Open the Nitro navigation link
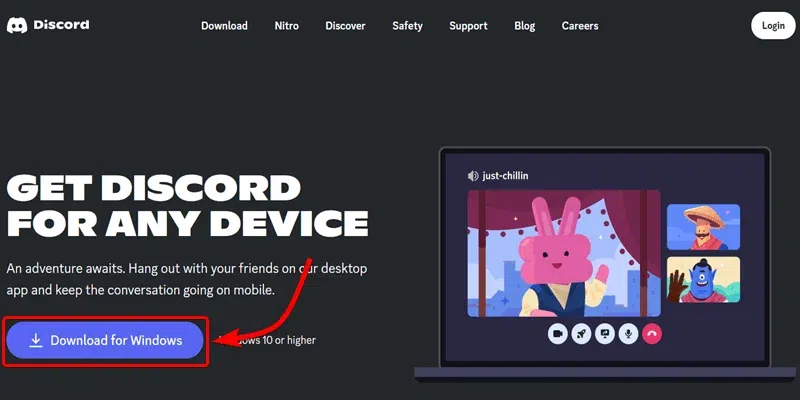This screenshot has height=400, width=800. pos(286,26)
